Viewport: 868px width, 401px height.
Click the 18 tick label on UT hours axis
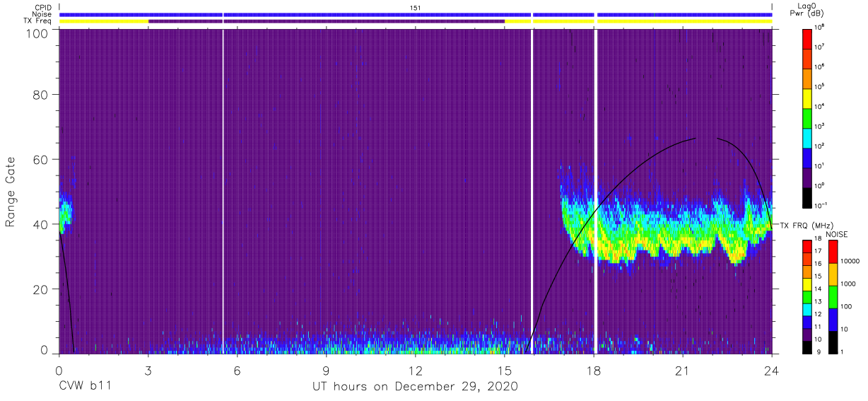coord(594,371)
